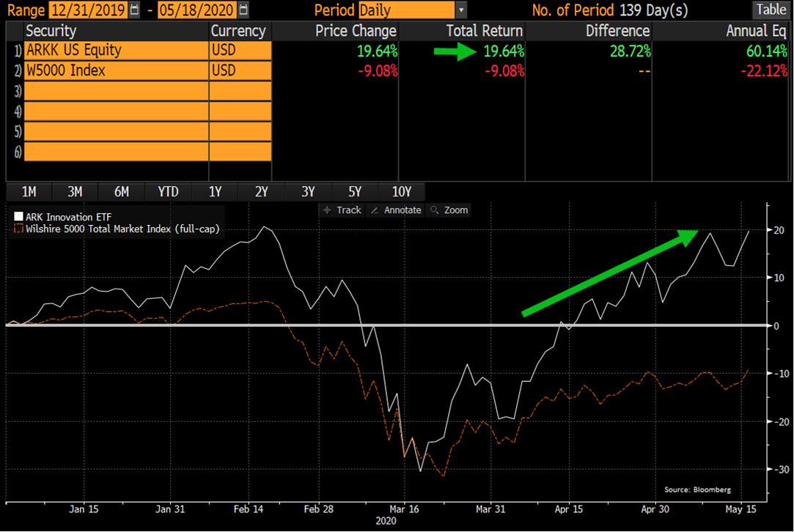794x532 pixels.
Task: Click W5000 price change value -9.08%
Action: tap(378, 71)
